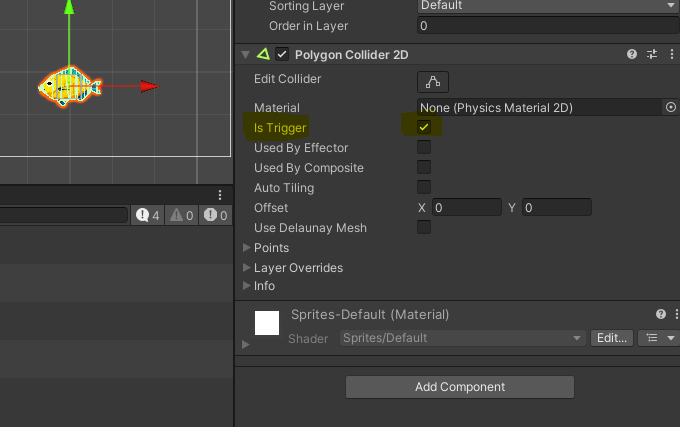Expand the Sprites-Default material foldout
This screenshot has height=427, width=680.
pyautogui.click(x=245, y=344)
